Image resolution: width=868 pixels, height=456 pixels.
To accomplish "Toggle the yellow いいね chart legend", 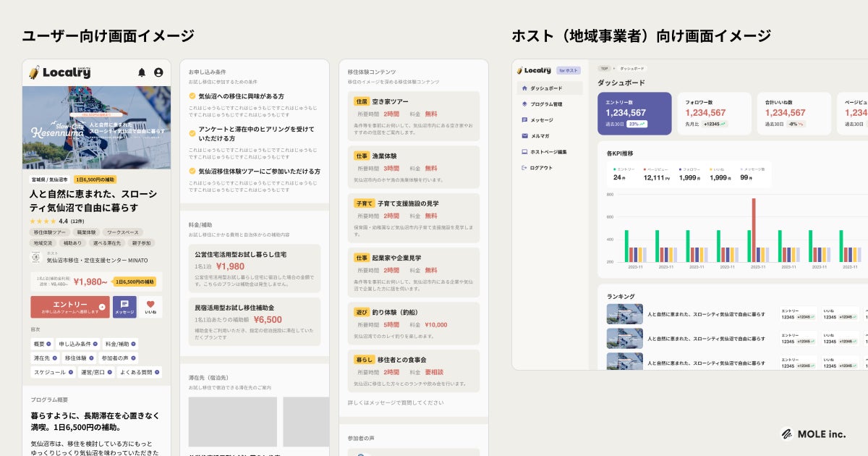I will [718, 169].
